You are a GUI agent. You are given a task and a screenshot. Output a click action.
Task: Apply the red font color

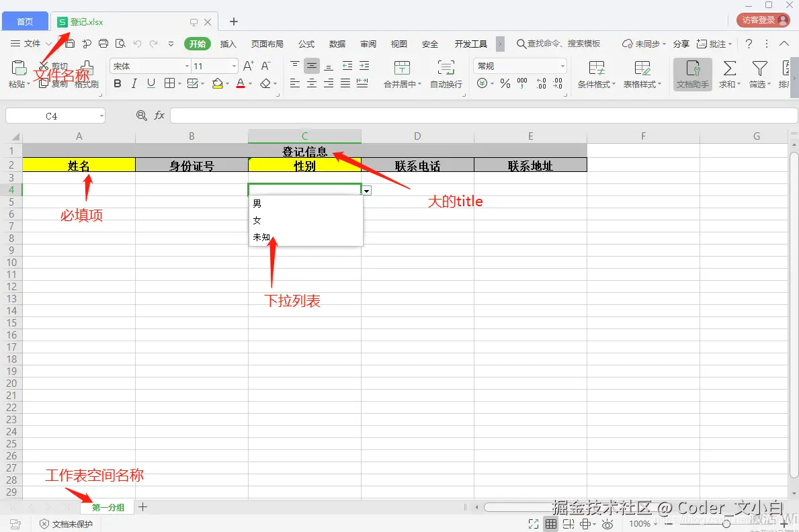(241, 83)
